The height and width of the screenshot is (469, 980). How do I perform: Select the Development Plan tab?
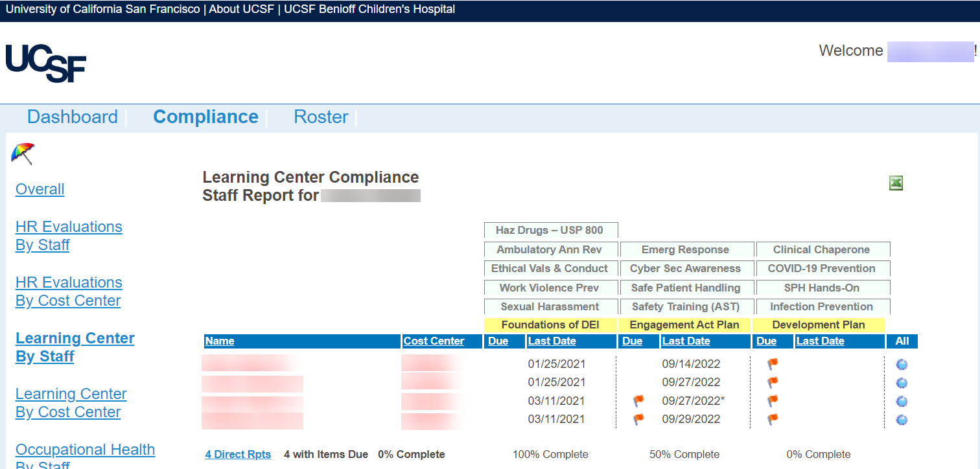819,325
